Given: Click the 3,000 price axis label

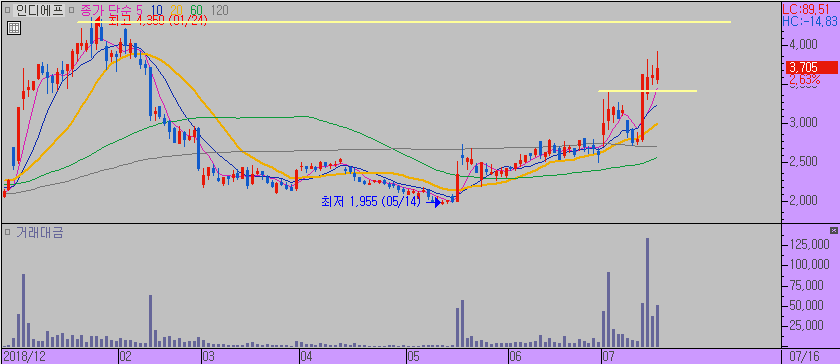Looking at the screenshot, I should point(804,123).
